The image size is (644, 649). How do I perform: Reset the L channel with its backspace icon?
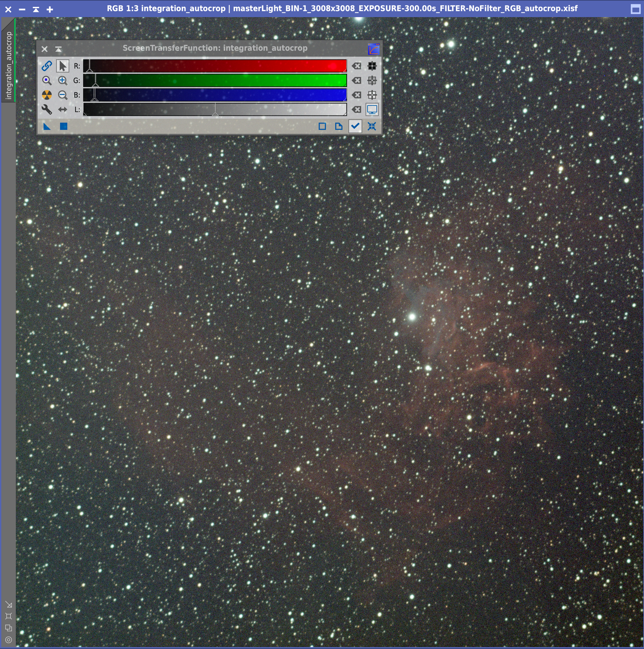[356, 109]
